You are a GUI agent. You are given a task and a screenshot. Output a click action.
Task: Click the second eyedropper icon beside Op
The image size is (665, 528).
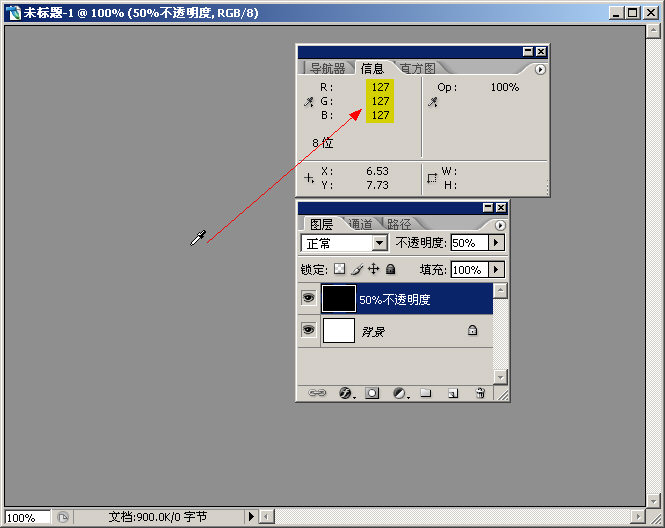[x=433, y=102]
